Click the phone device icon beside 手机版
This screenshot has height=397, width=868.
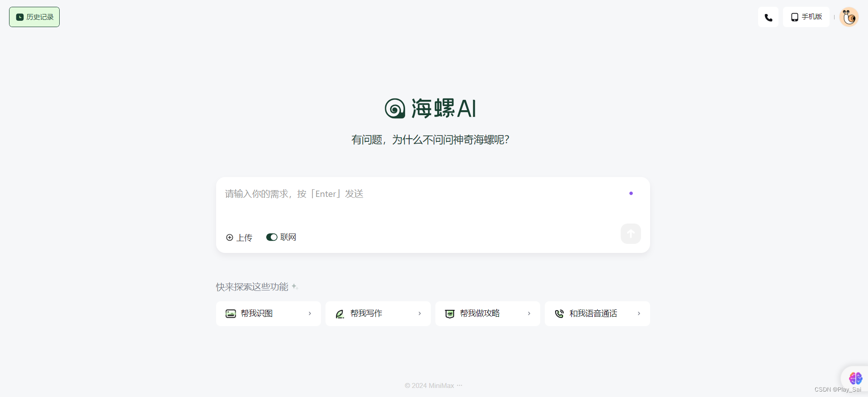coord(794,17)
